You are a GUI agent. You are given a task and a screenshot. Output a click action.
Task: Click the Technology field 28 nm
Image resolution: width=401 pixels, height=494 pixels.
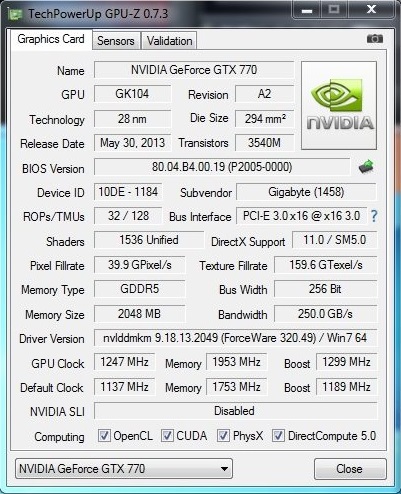coord(132,119)
